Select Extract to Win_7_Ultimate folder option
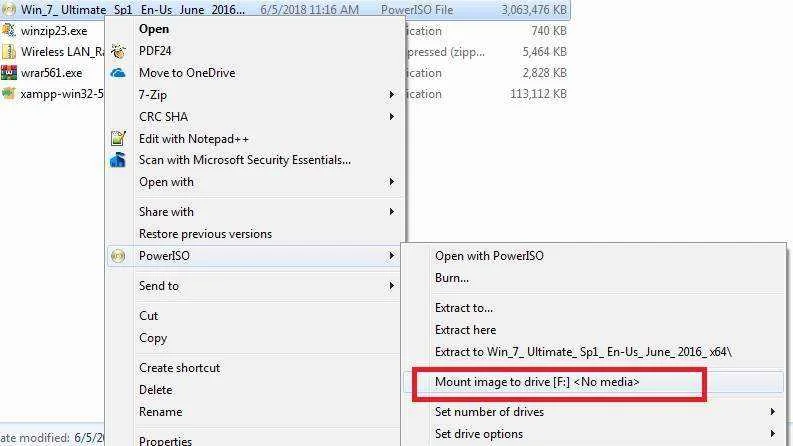 coord(583,351)
